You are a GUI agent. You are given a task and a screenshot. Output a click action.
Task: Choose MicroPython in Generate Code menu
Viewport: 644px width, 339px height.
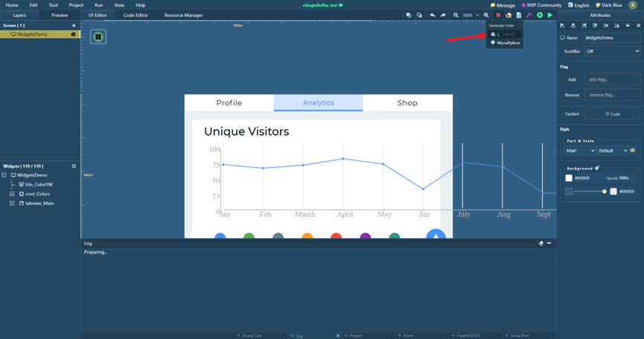(x=504, y=42)
